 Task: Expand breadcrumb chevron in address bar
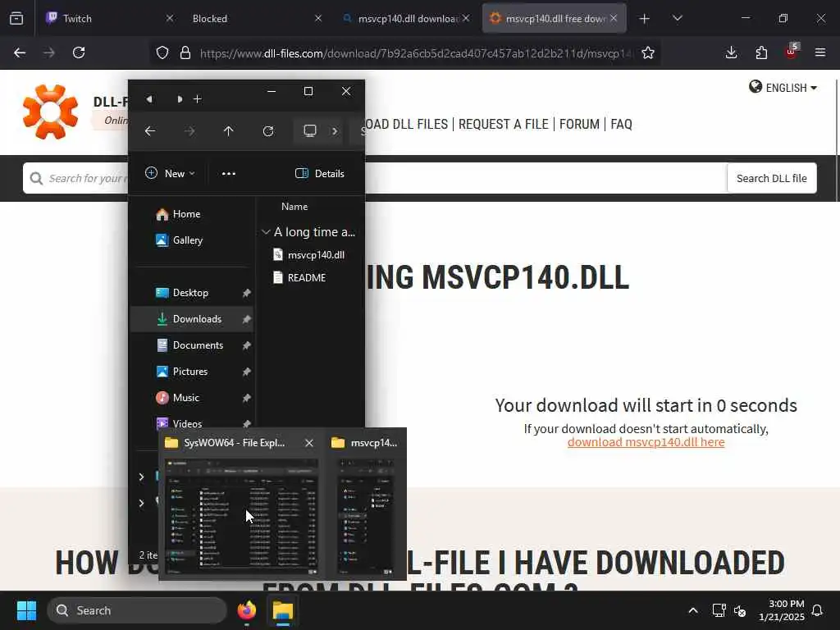[335, 131]
